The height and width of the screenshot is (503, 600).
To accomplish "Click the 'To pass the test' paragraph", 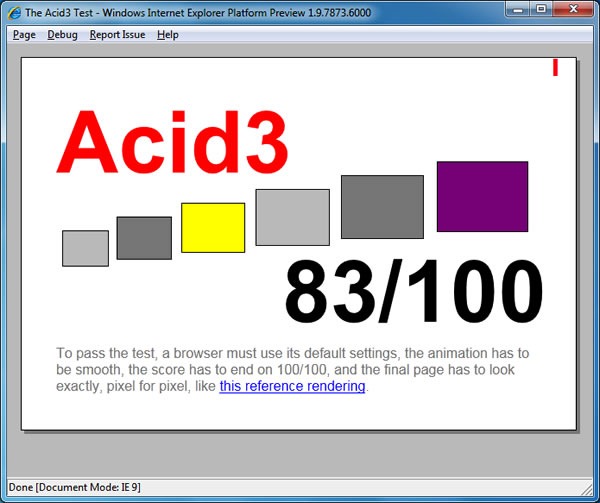I will [293, 370].
